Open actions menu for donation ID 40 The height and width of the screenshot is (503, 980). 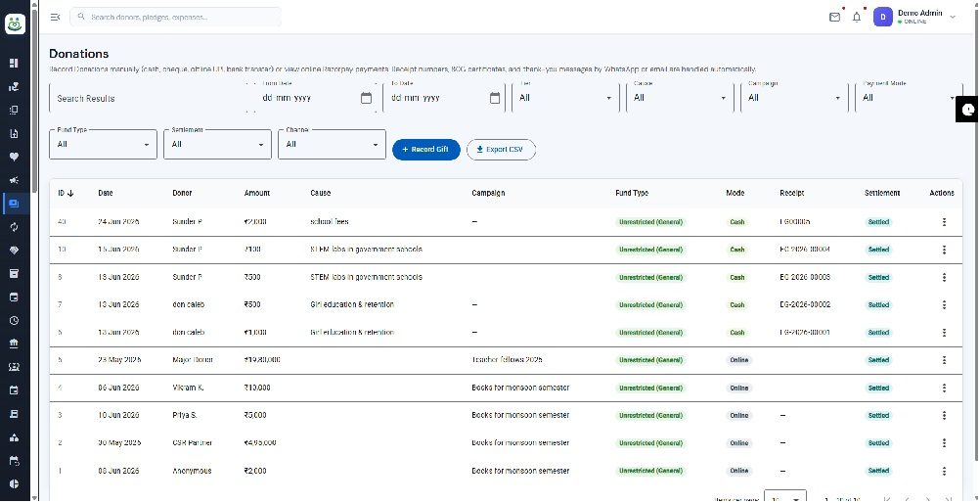click(944, 222)
